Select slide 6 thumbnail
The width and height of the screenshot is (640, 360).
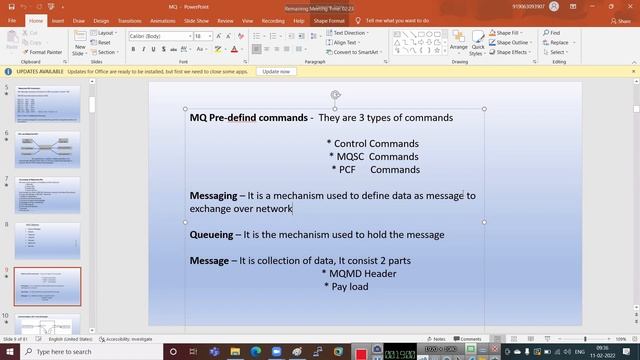tap(47, 149)
